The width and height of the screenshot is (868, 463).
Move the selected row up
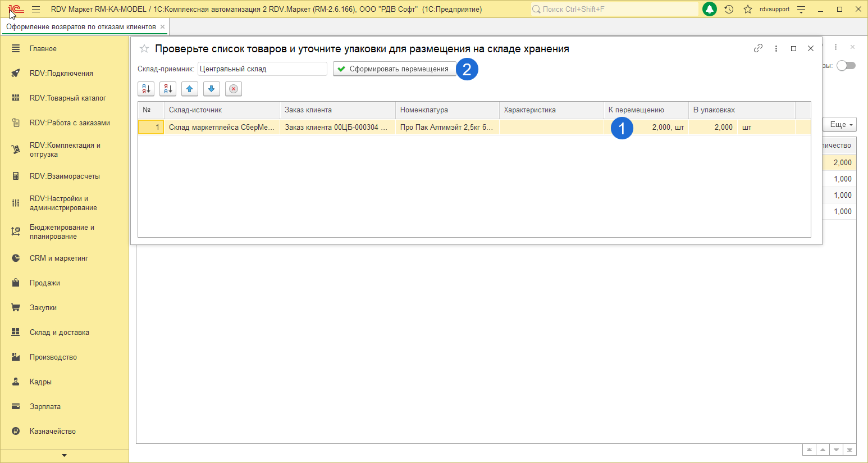190,89
